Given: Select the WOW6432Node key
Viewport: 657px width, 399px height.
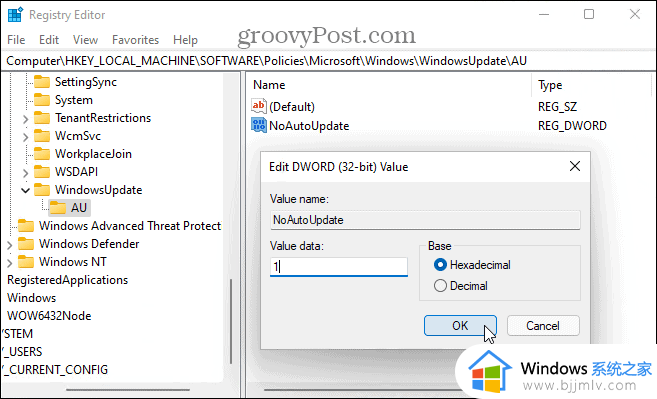Looking at the screenshot, I should click(49, 316).
